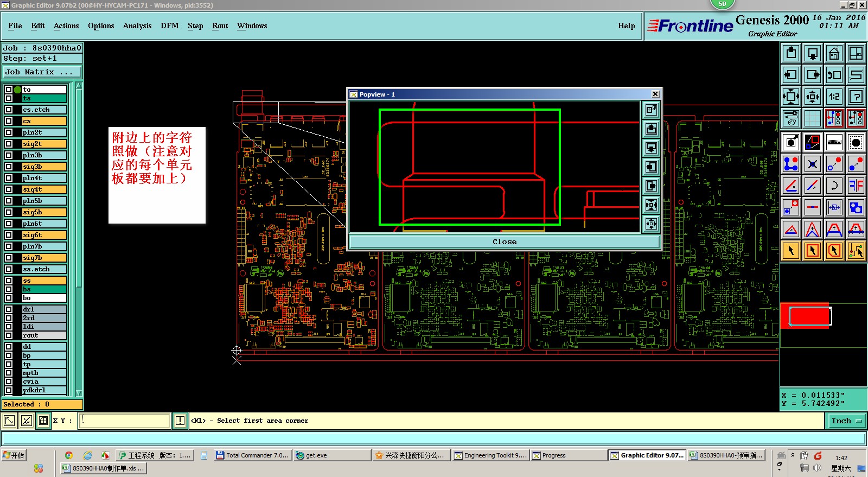Open Total Commander from the taskbar
Viewport: 868px width, 477px height.
(253, 455)
